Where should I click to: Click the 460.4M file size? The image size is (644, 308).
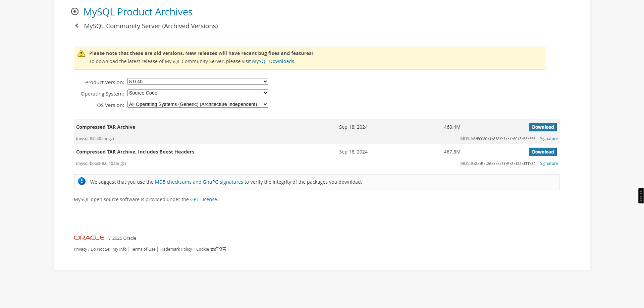tap(452, 127)
